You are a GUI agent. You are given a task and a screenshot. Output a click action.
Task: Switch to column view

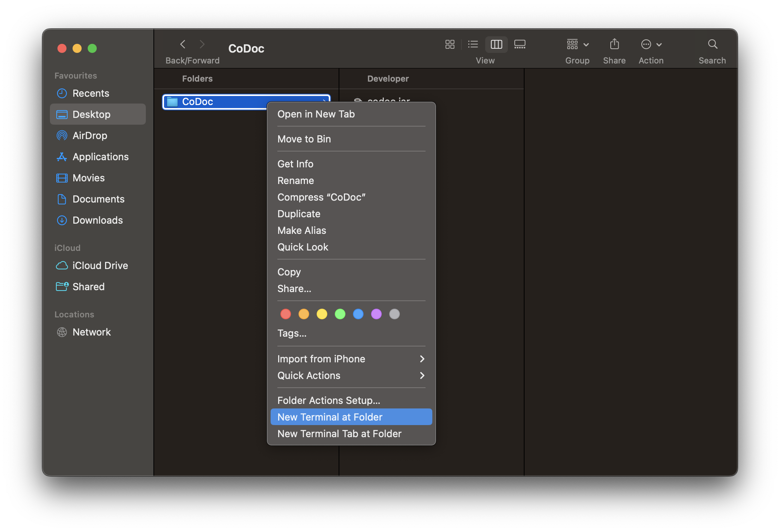pos(496,44)
